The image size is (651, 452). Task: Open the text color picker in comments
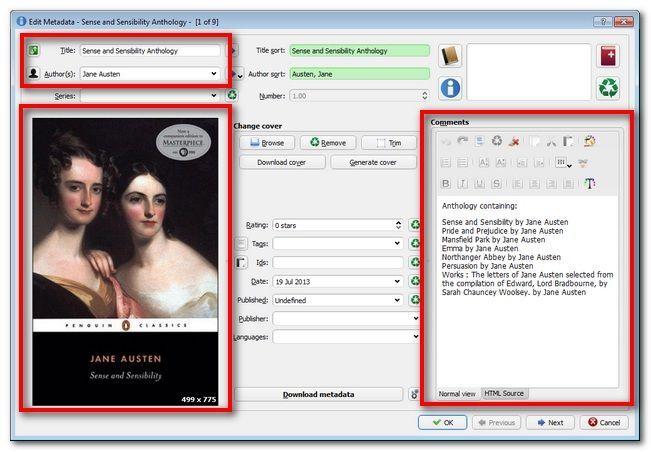pyautogui.click(x=590, y=183)
